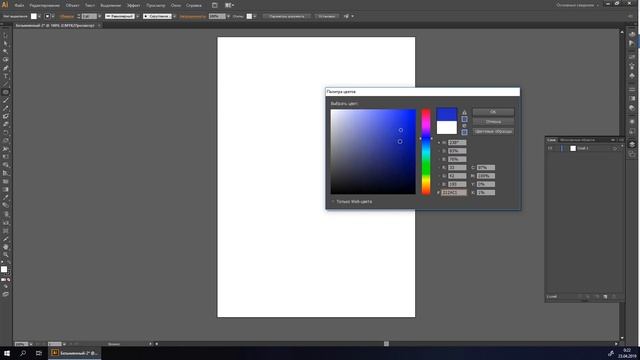Open Adobe Bridge from menu bar icon

(215, 5)
